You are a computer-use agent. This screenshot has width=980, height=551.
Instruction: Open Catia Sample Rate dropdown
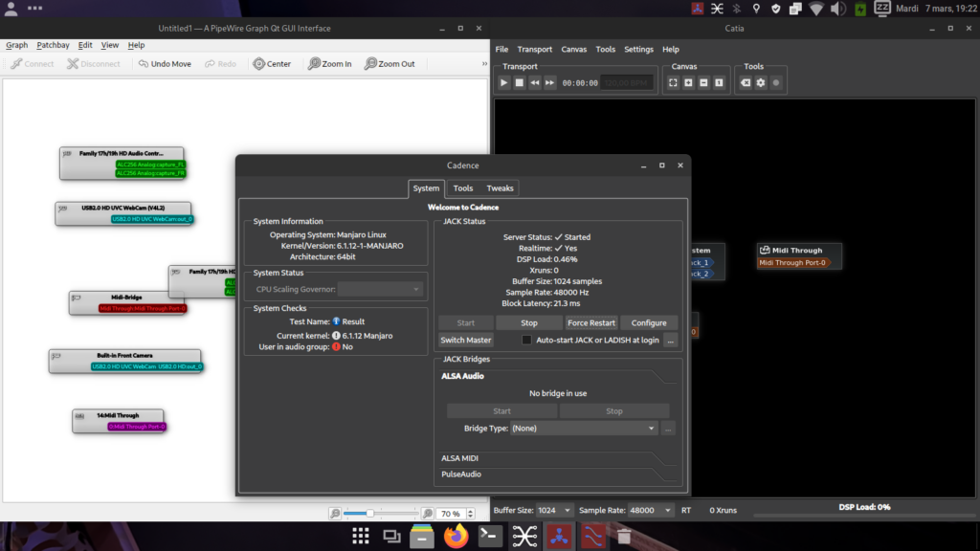pos(650,511)
